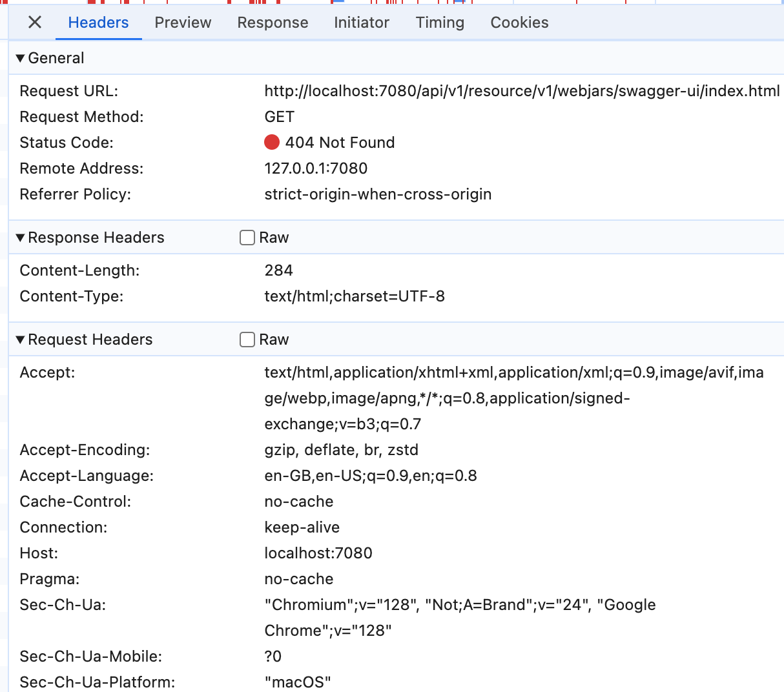The image size is (784, 692).
Task: Collapse the General section
Action: click(20, 57)
